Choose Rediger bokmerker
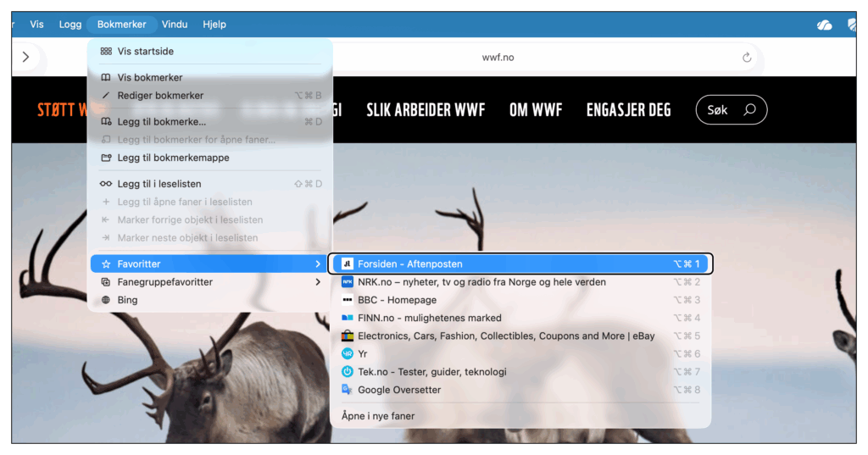This screenshot has height=455, width=868. click(210, 95)
